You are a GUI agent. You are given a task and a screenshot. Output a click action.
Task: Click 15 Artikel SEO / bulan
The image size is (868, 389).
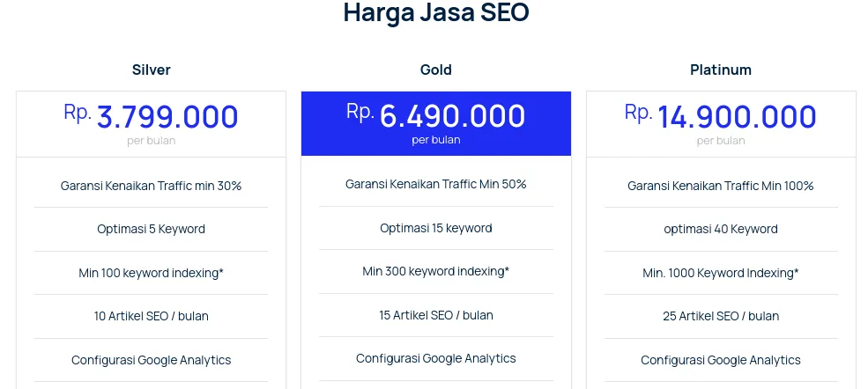435,315
